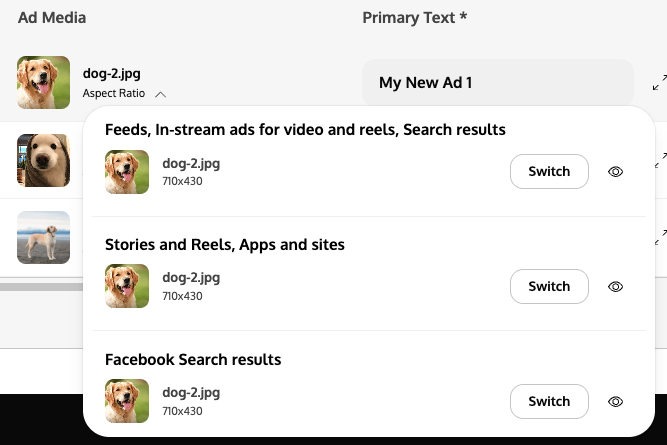Preview the Stories and Reels placement eye icon
This screenshot has height=445, width=667.
coord(615,286)
